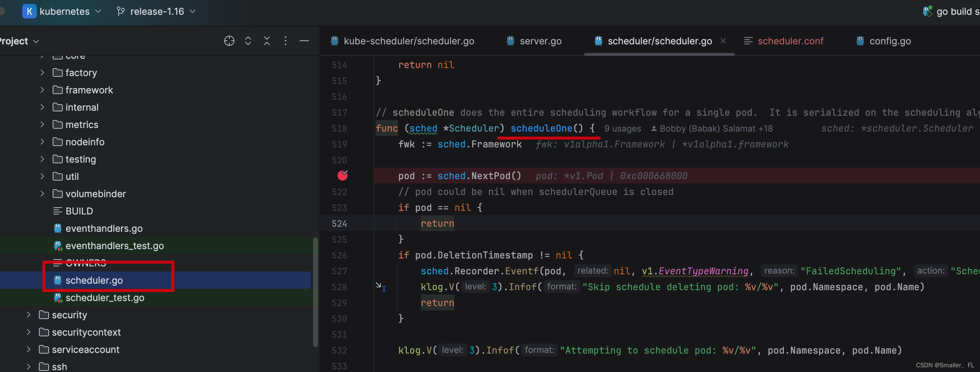Image resolution: width=980 pixels, height=372 pixels.
Task: Click the Expand All icon in Project panel
Action: point(248,41)
